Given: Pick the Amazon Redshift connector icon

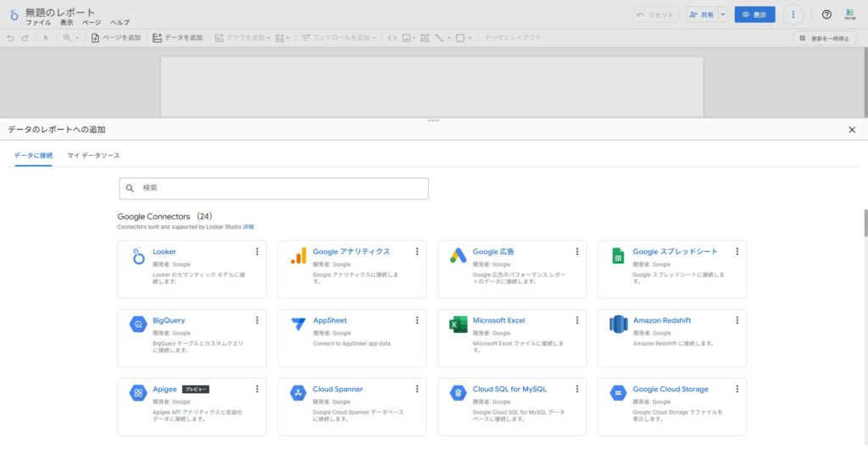Looking at the screenshot, I should [618, 324].
